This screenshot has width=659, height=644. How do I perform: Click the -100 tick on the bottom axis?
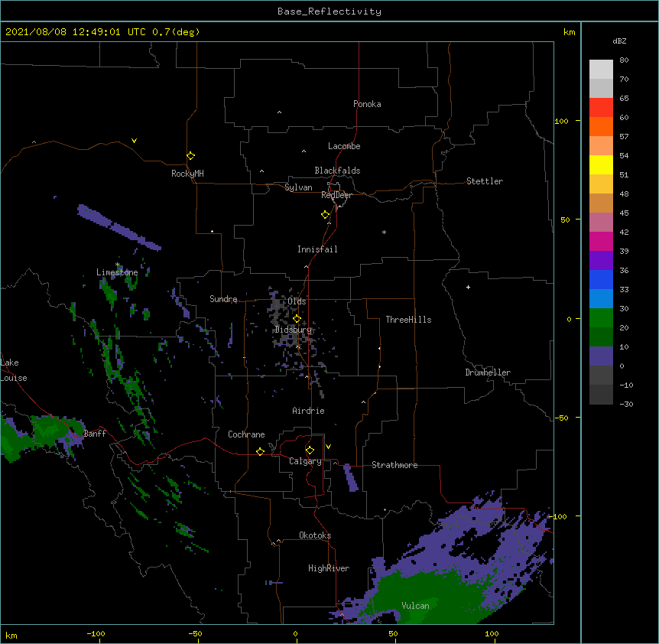96,633
